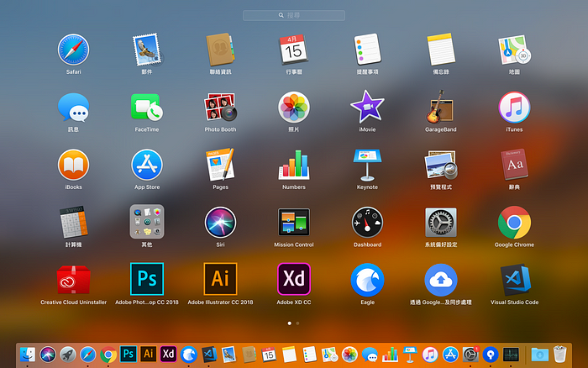Launch the Mail app with the stamp icon in Launchpad

click(147, 50)
